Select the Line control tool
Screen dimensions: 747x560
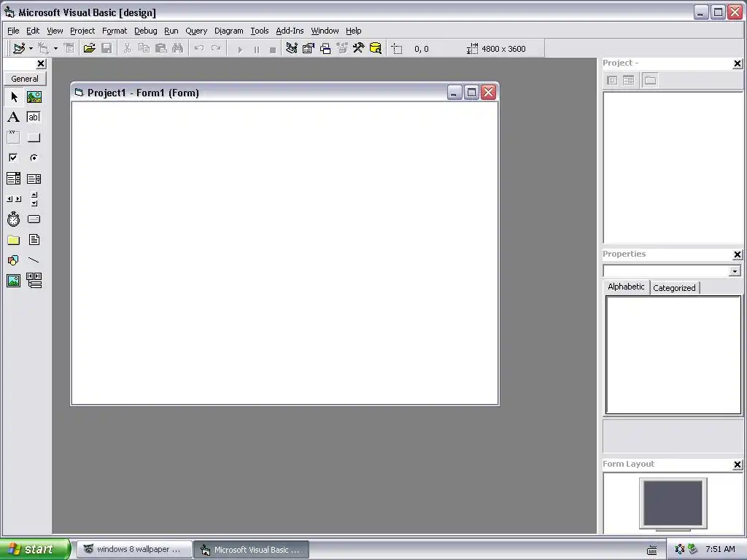[34, 260]
